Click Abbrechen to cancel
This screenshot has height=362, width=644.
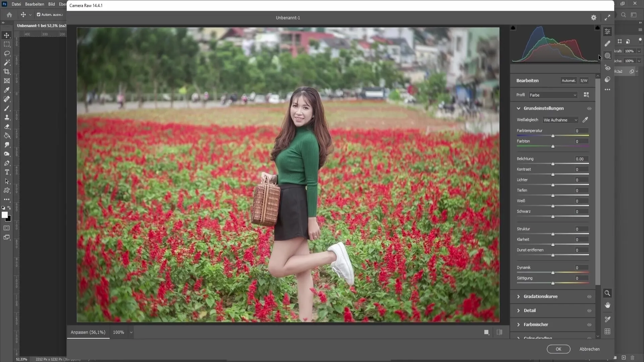[x=589, y=349]
